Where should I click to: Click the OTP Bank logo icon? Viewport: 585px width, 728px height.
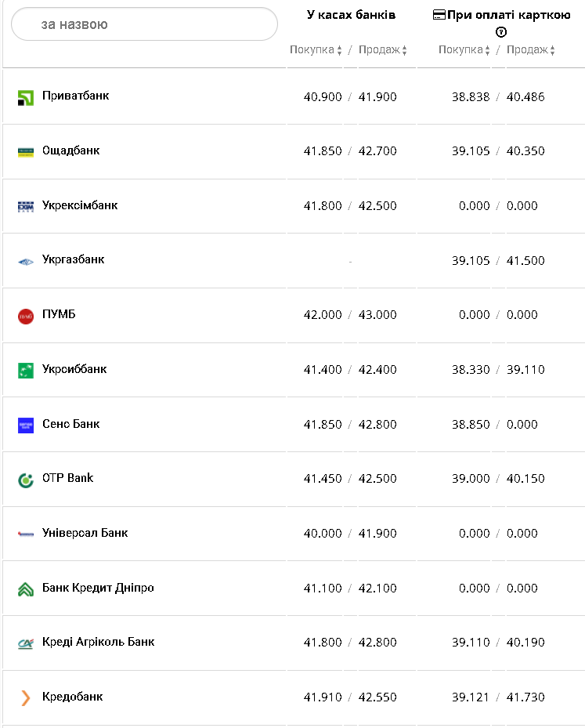point(26,480)
